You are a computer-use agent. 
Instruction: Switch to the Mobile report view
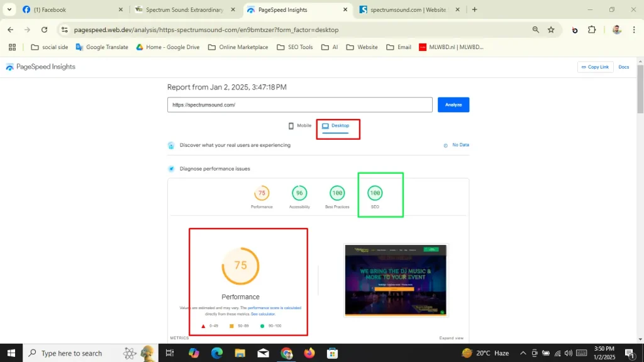[x=300, y=126]
